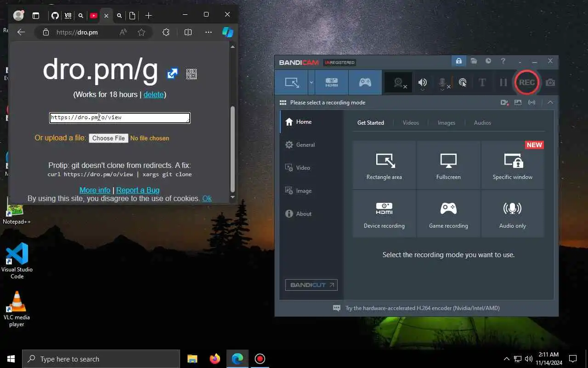Image resolution: width=588 pixels, height=368 pixels.
Task: Click the Edge address bar URL
Action: (x=77, y=32)
